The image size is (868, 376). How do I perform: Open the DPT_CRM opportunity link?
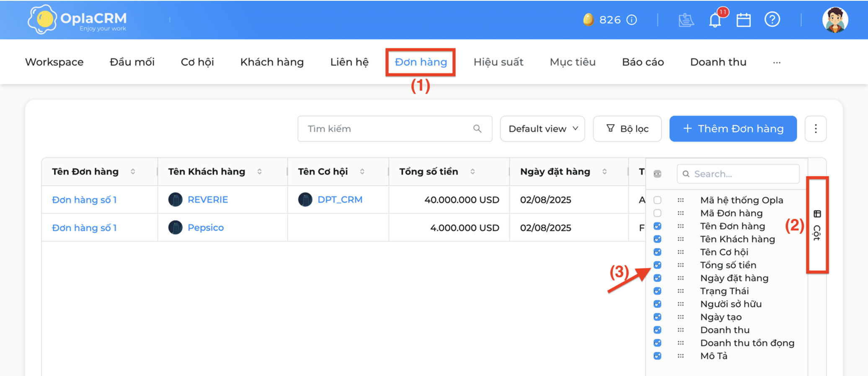(x=340, y=200)
